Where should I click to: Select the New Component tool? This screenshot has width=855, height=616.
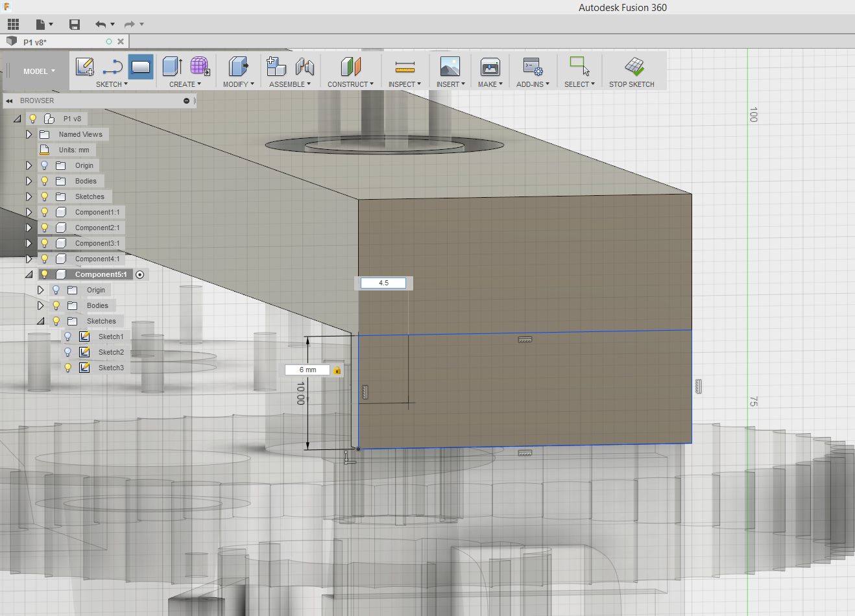(276, 66)
